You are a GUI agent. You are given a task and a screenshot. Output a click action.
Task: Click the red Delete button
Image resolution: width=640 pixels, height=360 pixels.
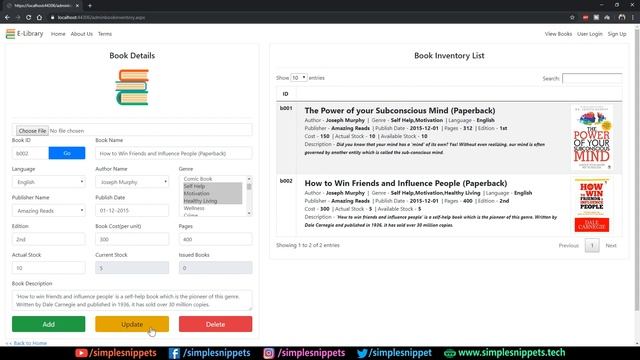coord(216,324)
